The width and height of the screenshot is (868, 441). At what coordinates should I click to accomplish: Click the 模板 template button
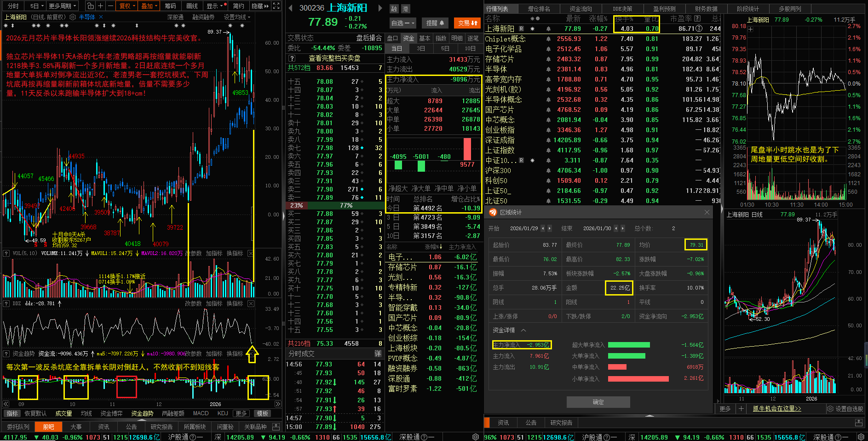(x=263, y=413)
